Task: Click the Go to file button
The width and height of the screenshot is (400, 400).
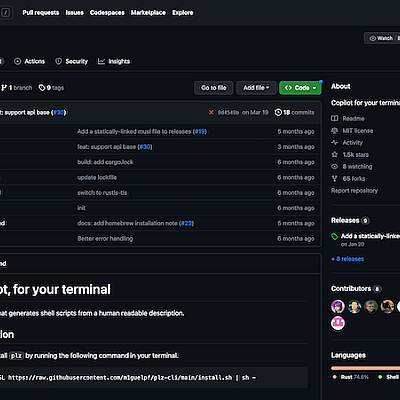Action: (214, 88)
